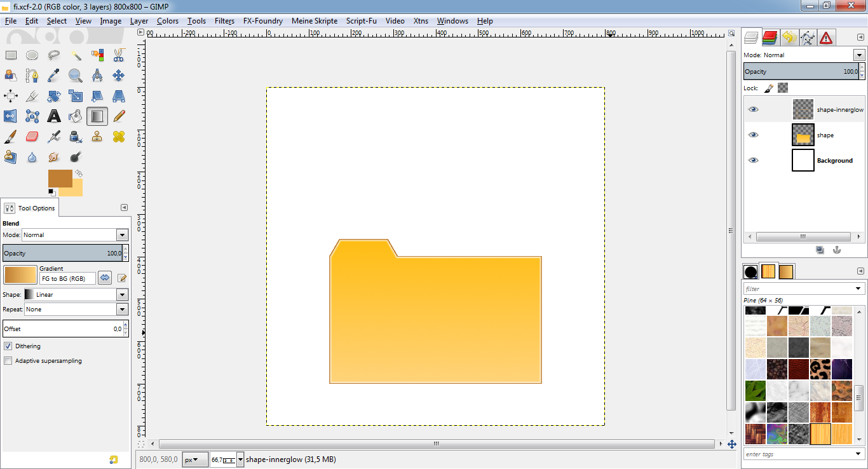
Task: Click the foreground color swatch
Action: (59, 178)
